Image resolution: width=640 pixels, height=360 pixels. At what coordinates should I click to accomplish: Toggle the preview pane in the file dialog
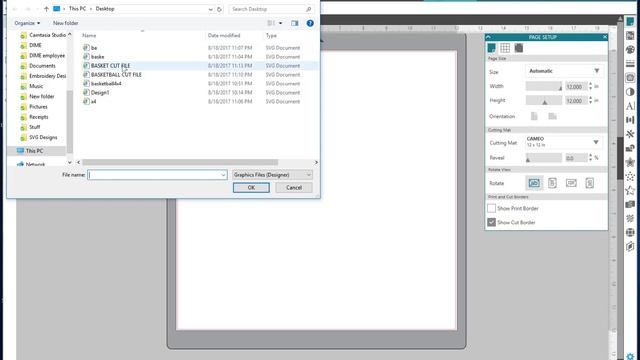[x=295, y=23]
